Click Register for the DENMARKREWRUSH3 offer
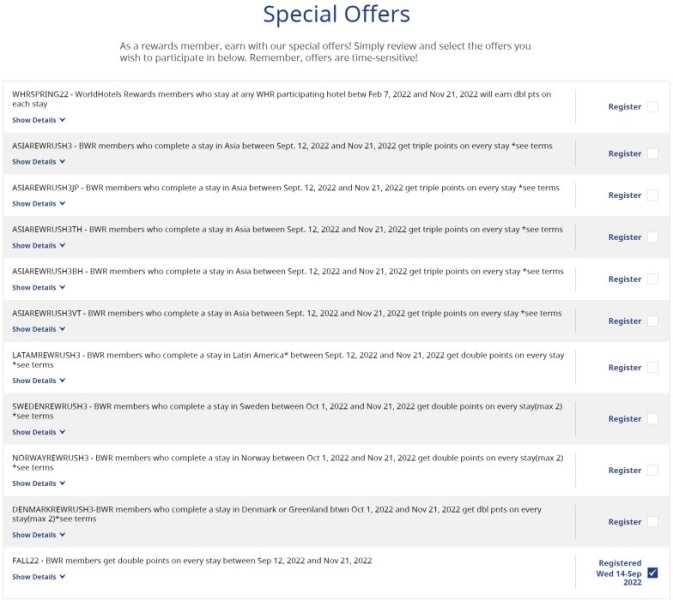The image size is (673, 600). (x=624, y=522)
